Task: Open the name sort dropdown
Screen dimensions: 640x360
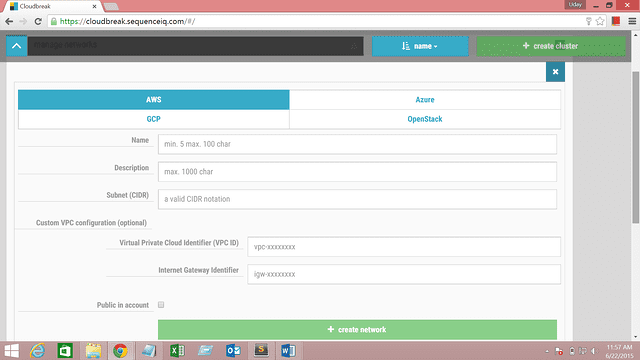Action: click(x=420, y=46)
